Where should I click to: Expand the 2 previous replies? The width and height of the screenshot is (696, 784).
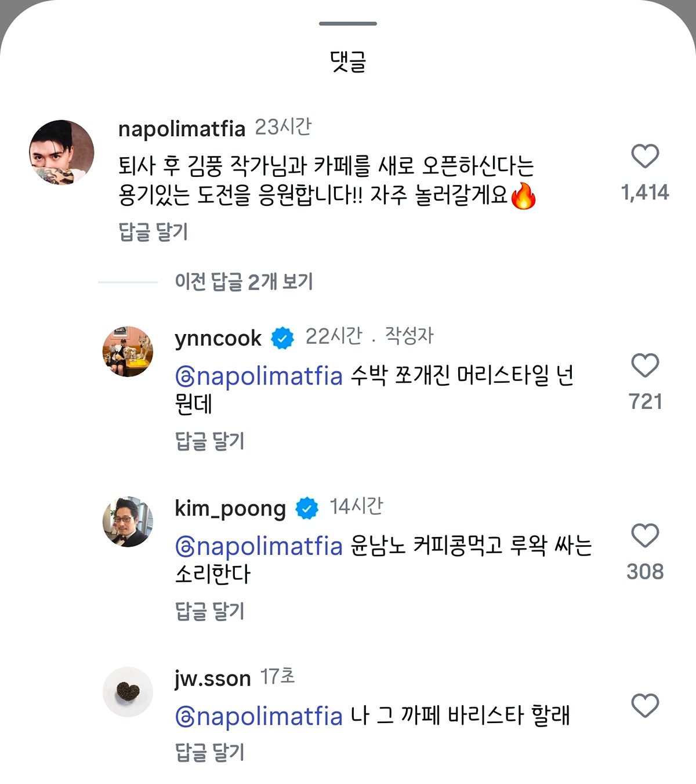click(x=244, y=282)
